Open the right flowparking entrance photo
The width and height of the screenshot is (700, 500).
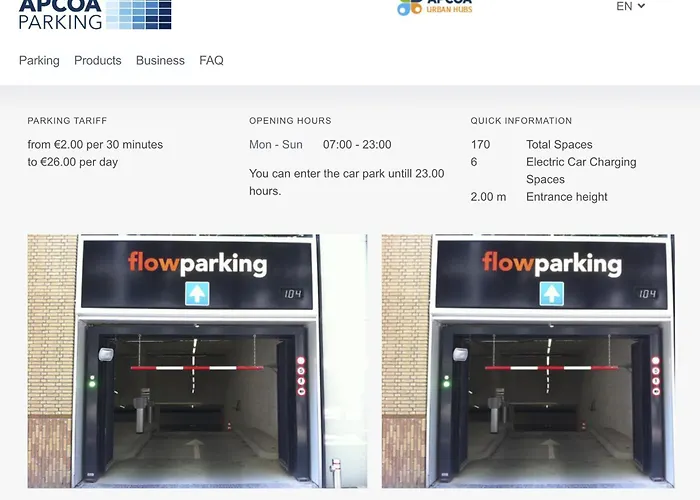528,361
